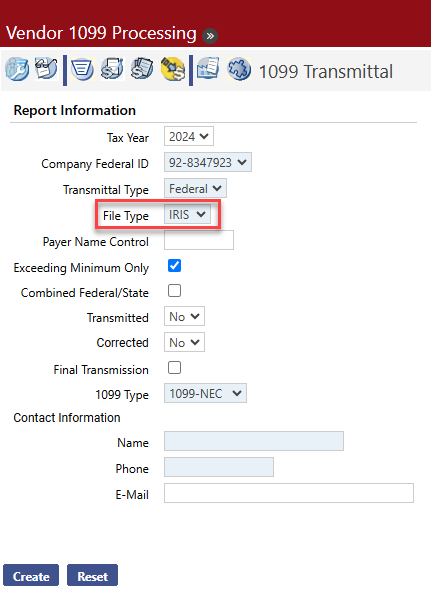Uncheck Exceeding Minimum Only checkbox
Screen dimensions: 431x591
click(x=174, y=266)
